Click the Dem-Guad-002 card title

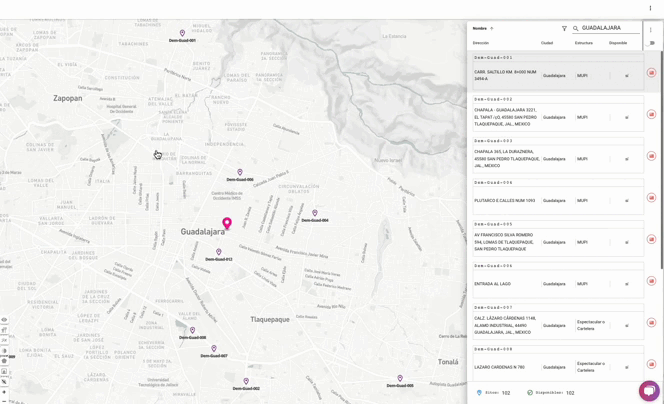(493, 99)
